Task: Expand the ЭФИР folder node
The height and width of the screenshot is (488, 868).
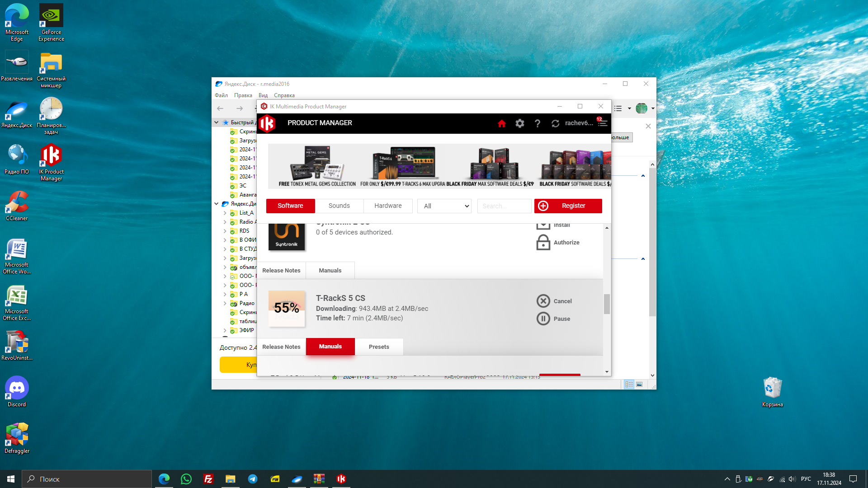Action: [x=225, y=330]
